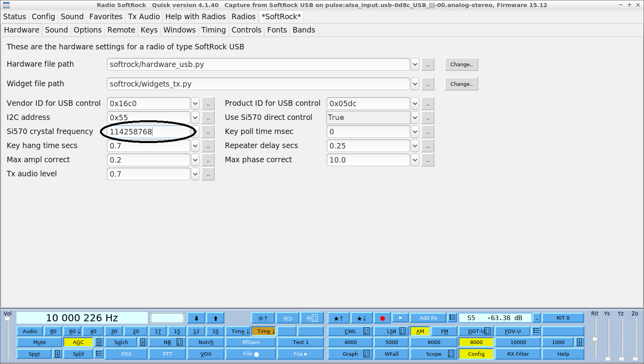Expand the Tx audio level dropdown

coord(195,174)
